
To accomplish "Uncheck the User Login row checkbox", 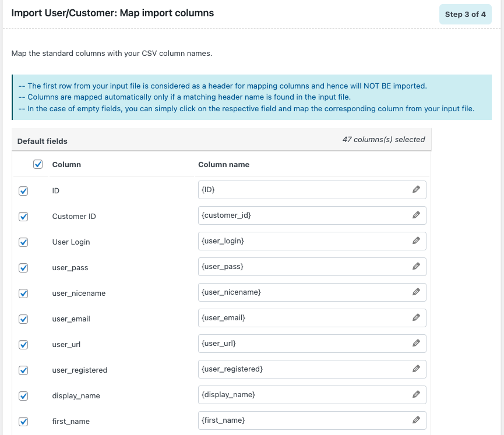I will (23, 242).
